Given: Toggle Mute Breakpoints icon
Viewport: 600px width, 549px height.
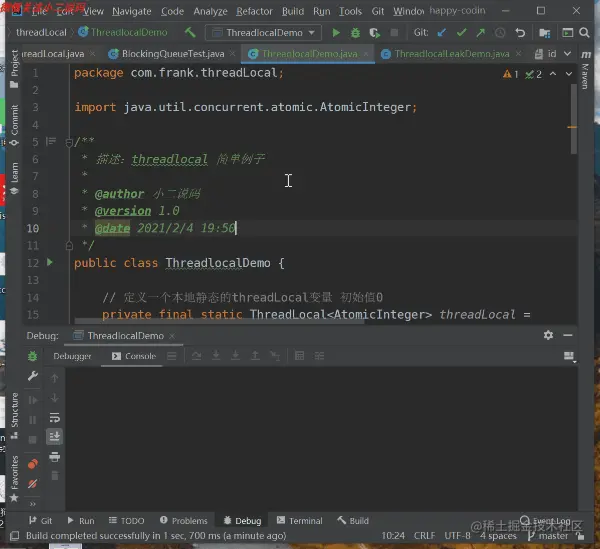Looking at the screenshot, I should click(33, 484).
